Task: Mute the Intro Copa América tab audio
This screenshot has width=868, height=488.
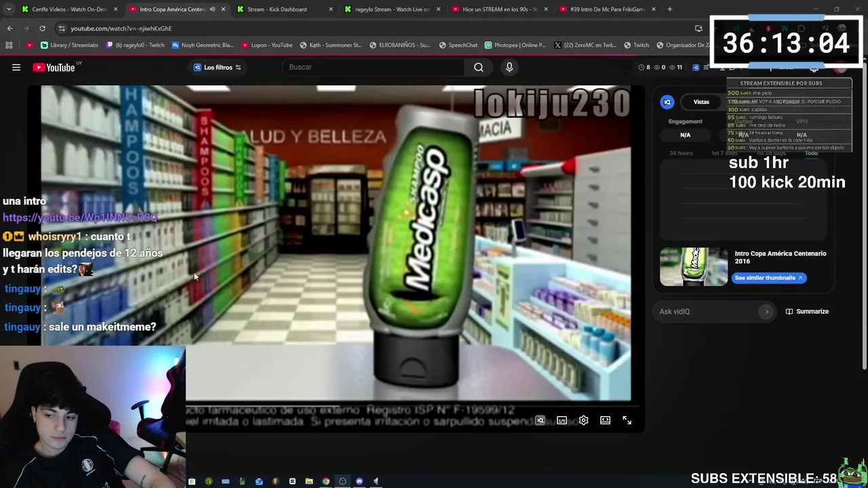Action: [212, 9]
